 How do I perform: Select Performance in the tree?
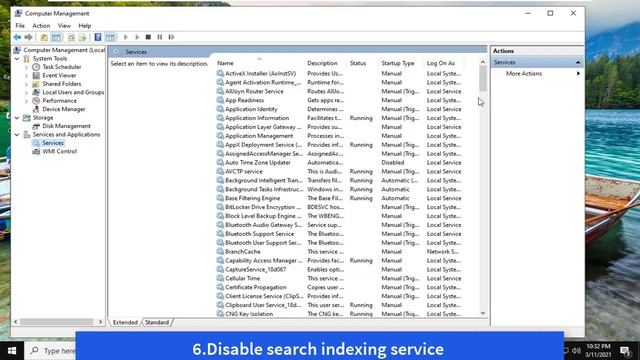[59, 101]
